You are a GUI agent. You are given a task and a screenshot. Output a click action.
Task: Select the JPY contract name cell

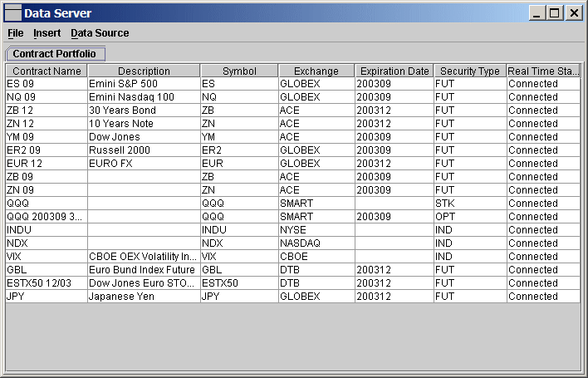tap(47, 297)
